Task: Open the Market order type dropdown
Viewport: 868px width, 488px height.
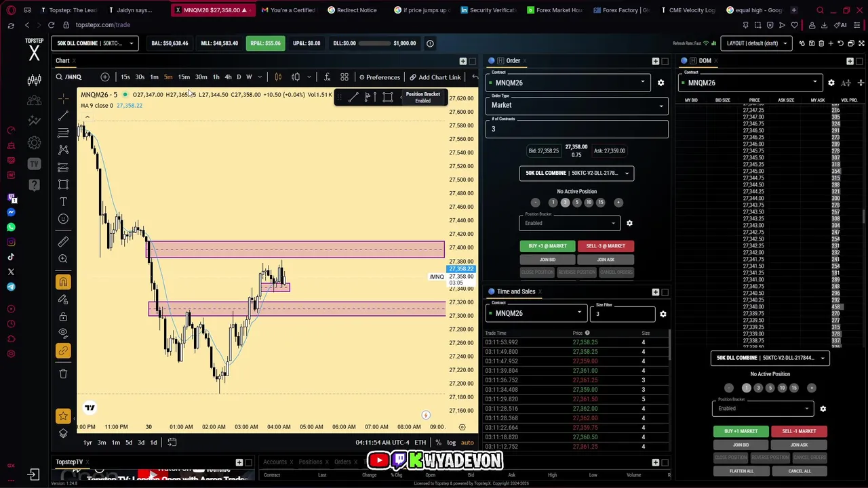Action: click(x=576, y=105)
